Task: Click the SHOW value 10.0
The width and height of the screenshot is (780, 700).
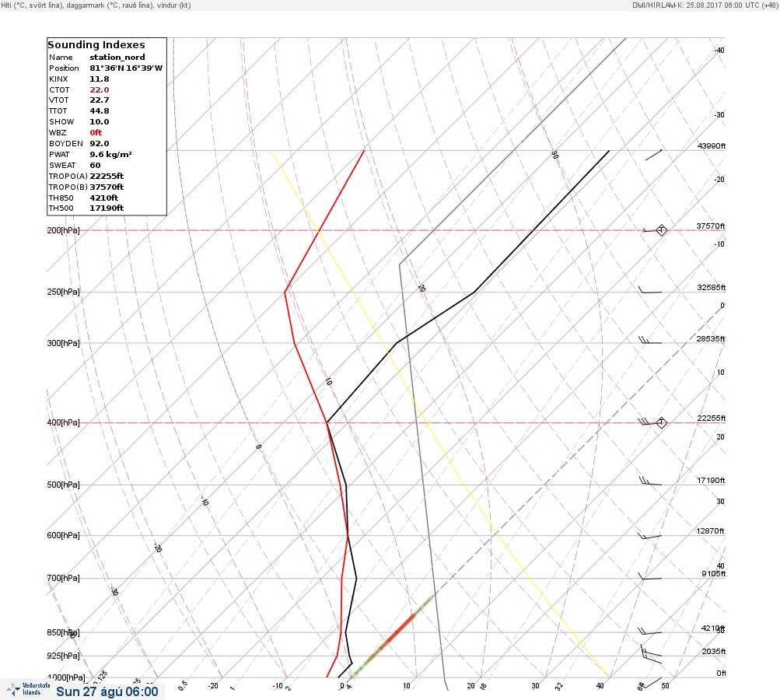Action: tap(100, 122)
